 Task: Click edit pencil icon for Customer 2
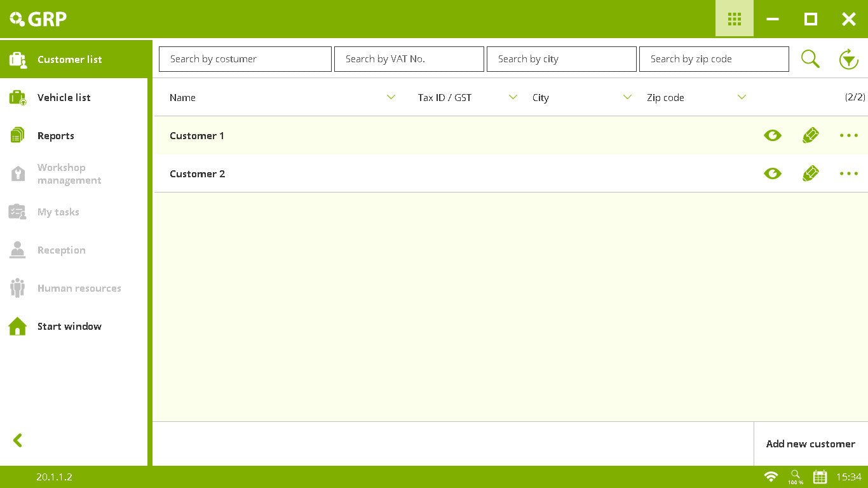pyautogui.click(x=810, y=173)
